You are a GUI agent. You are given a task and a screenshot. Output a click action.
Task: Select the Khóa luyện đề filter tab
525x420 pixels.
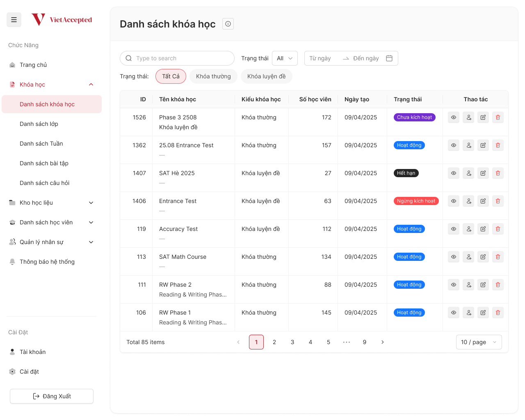[267, 76]
